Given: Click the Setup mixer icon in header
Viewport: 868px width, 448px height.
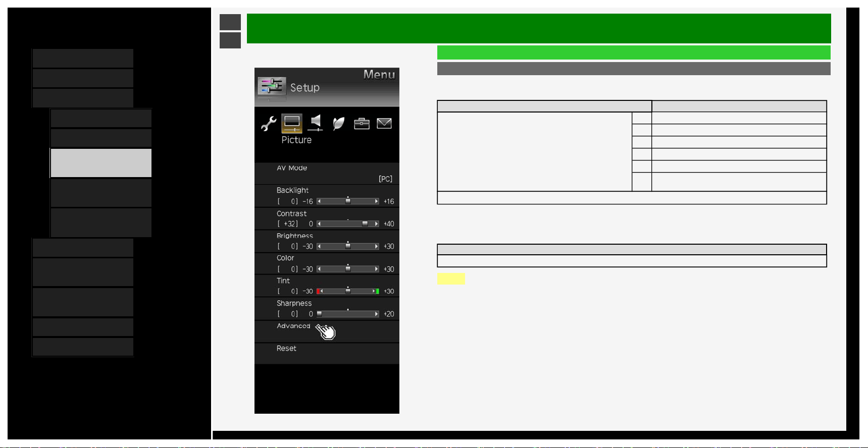Looking at the screenshot, I should 272,86.
